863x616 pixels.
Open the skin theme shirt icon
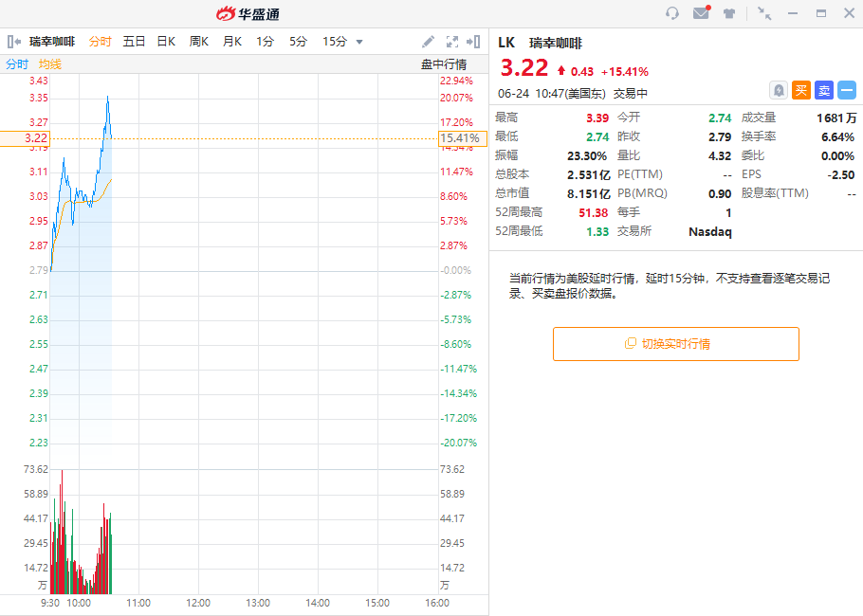(729, 13)
